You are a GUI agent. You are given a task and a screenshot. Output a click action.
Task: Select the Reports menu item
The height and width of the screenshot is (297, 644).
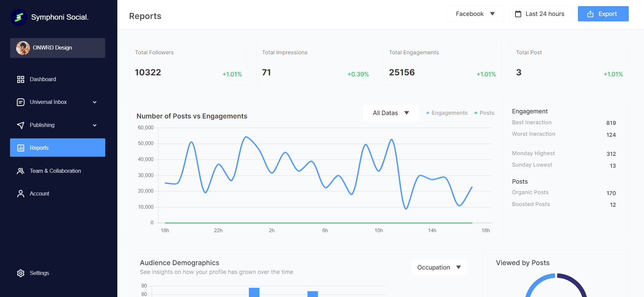tap(58, 148)
